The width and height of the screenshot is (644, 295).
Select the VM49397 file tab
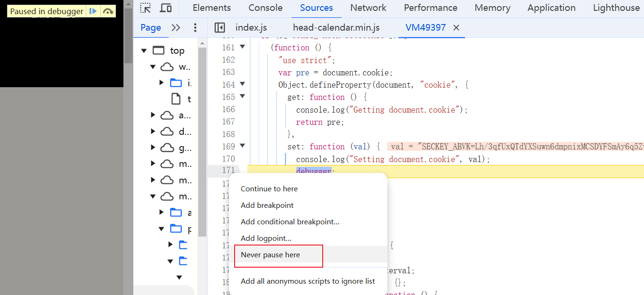425,28
